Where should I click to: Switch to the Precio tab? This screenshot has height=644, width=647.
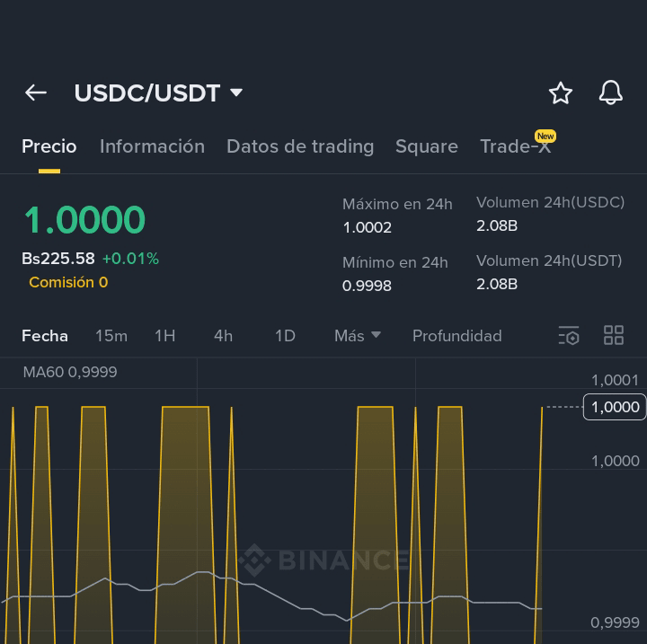(49, 146)
